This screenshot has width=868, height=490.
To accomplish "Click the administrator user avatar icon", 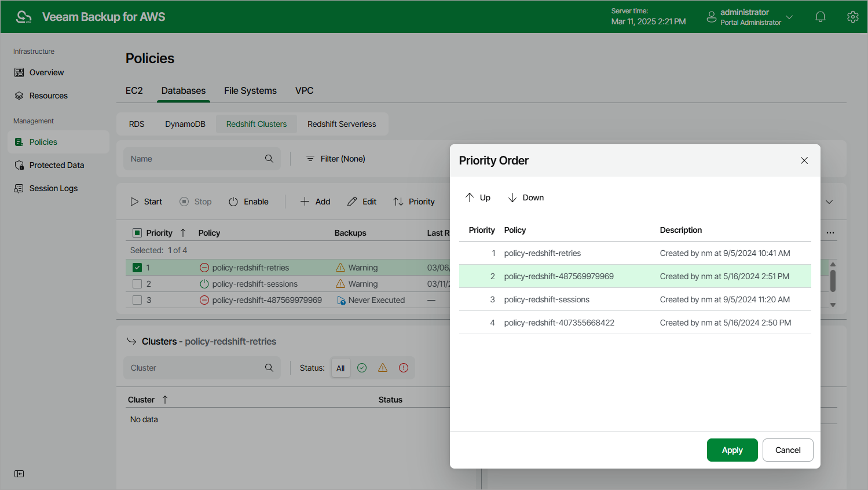I will click(712, 17).
